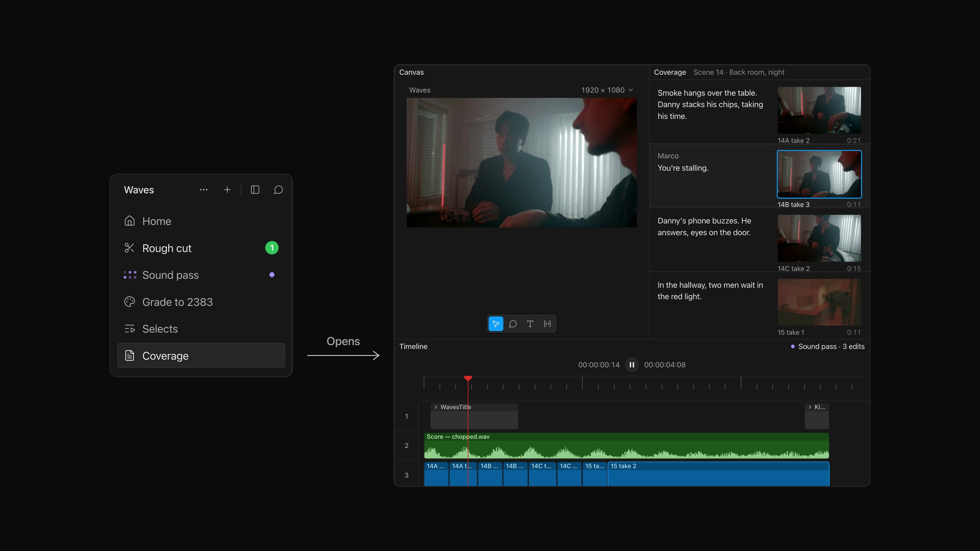Image resolution: width=980 pixels, height=551 pixels.
Task: Click "Danny's phone buzzes" script text
Action: tap(704, 227)
